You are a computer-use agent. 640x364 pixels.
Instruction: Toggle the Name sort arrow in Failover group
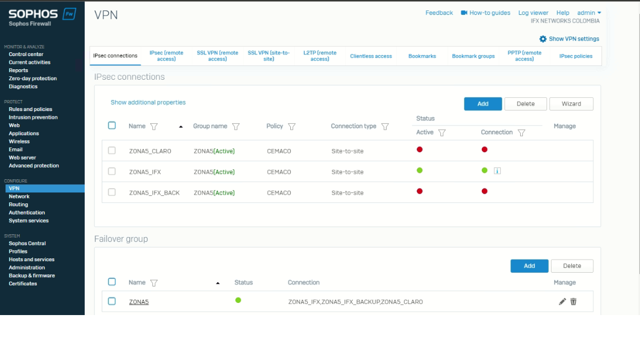click(218, 283)
